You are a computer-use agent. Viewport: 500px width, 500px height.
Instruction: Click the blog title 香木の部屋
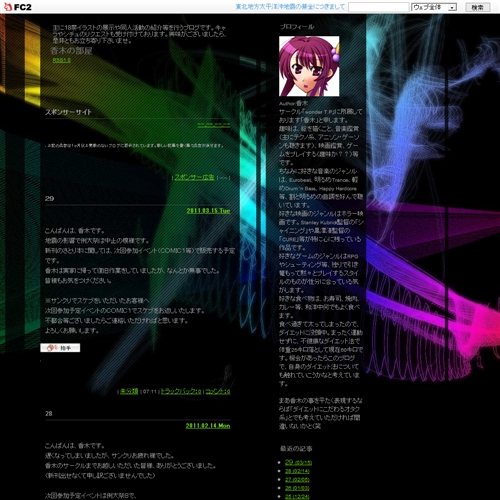pos(71,51)
